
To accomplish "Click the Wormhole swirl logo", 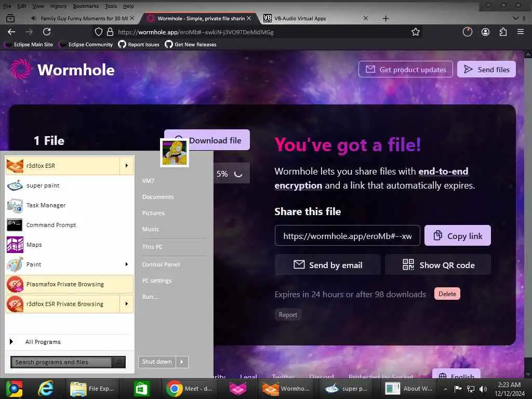I will (20, 69).
